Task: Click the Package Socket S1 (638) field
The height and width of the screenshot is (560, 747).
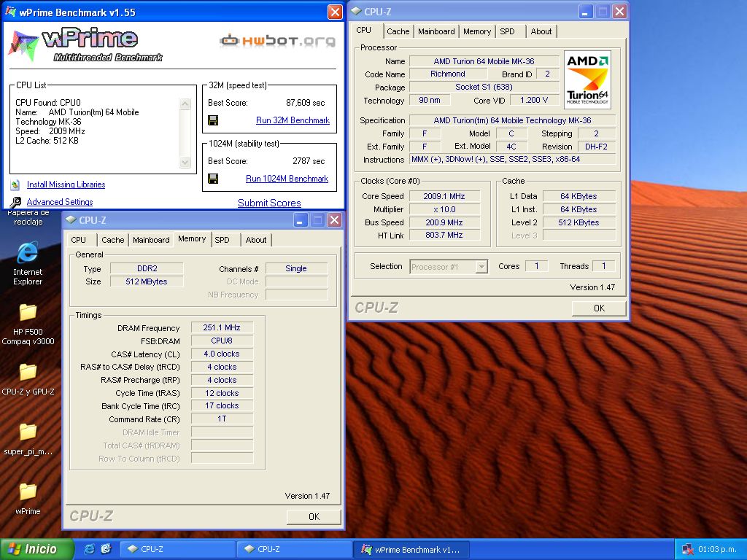Action: point(484,87)
